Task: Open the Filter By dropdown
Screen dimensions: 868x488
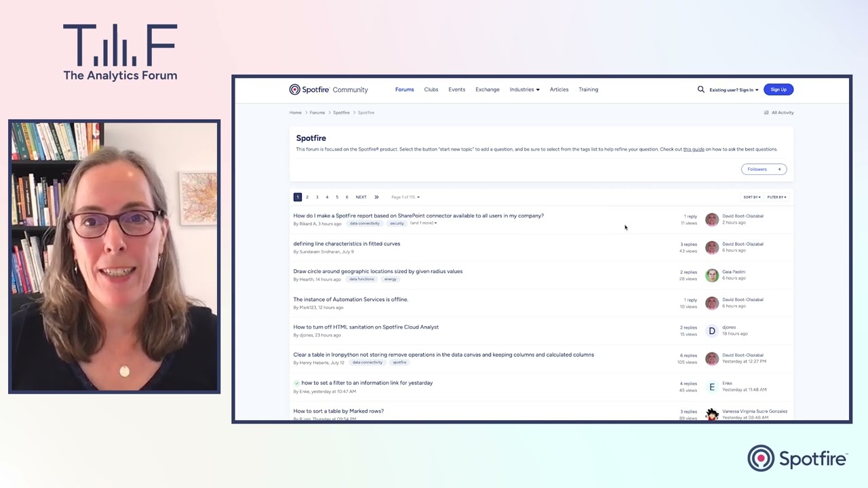Action: [776, 197]
